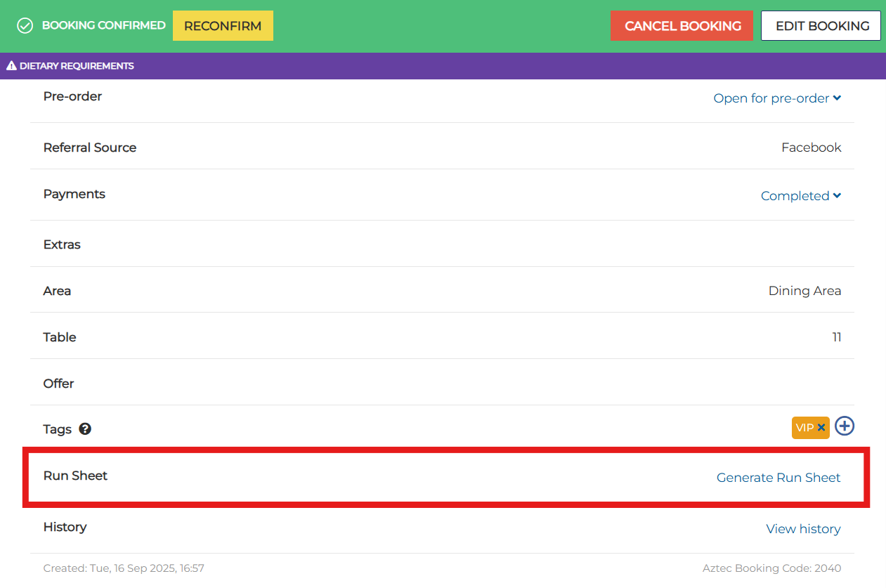Image resolution: width=886 pixels, height=588 pixels.
Task: Open the Tags help question mark
Action: click(x=85, y=429)
